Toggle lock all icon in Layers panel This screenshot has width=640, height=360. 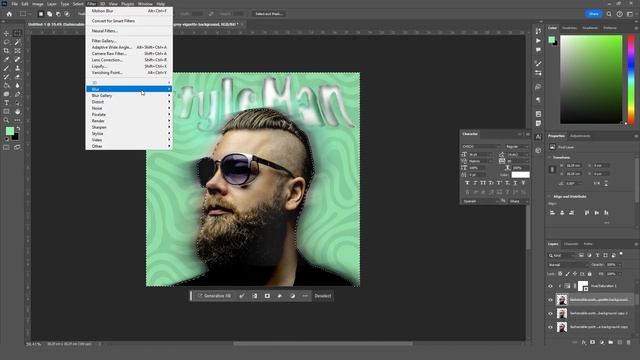589,274
